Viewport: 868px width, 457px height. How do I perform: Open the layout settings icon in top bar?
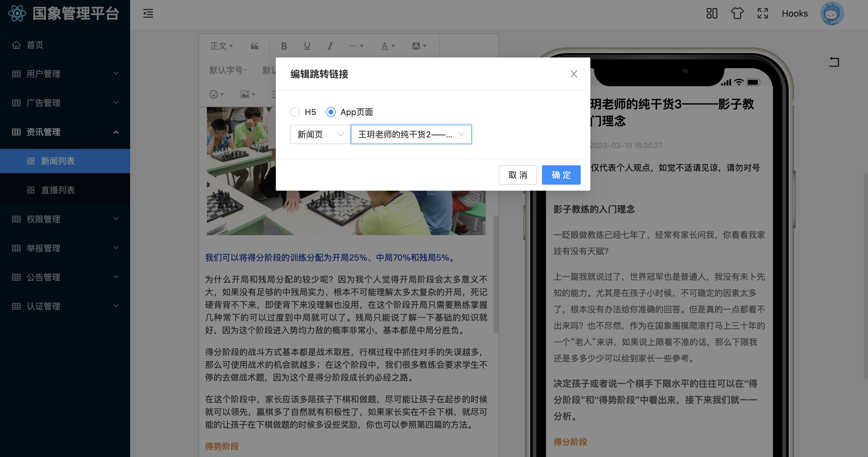tap(712, 14)
